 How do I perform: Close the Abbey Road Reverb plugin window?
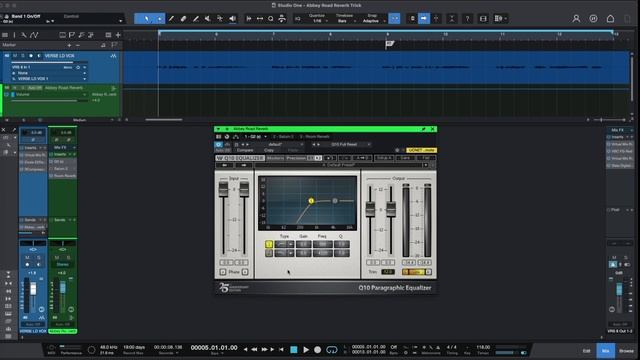pyautogui.click(x=432, y=129)
